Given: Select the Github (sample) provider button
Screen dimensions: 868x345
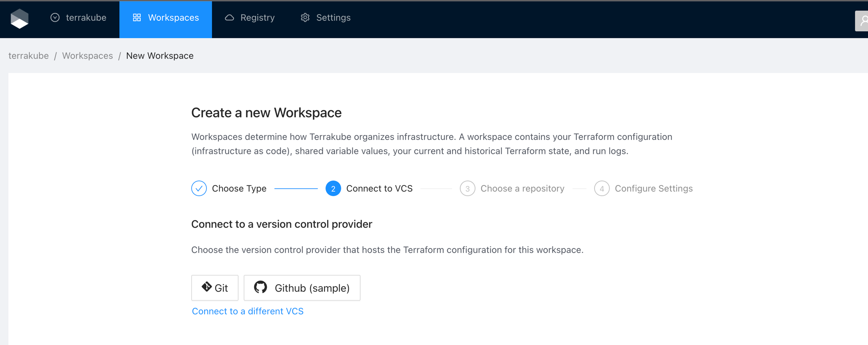Looking at the screenshot, I should (302, 288).
